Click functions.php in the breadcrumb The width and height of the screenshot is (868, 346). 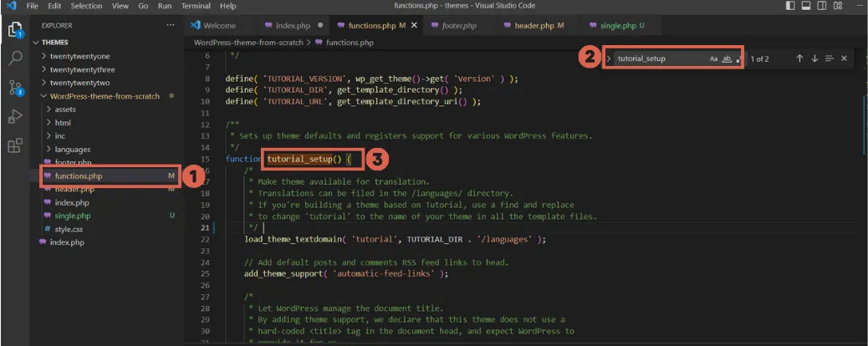pyautogui.click(x=350, y=42)
